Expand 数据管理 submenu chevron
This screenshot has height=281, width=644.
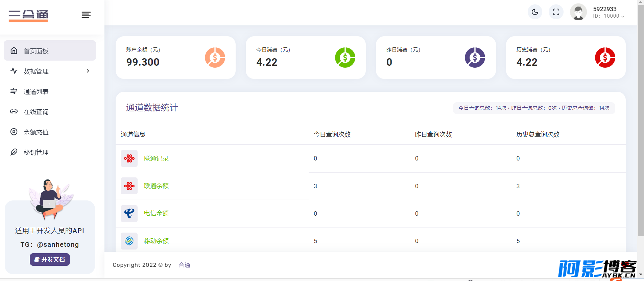88,71
